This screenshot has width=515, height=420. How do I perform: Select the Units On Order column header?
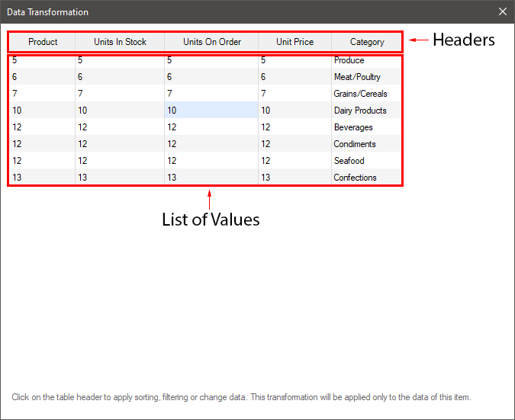coord(211,42)
